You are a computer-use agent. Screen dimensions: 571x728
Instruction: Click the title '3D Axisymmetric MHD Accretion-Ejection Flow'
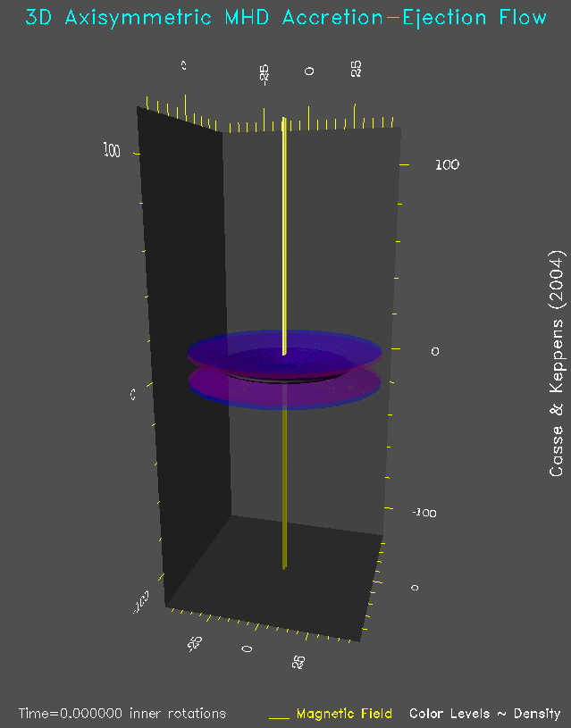pyautogui.click(x=286, y=18)
